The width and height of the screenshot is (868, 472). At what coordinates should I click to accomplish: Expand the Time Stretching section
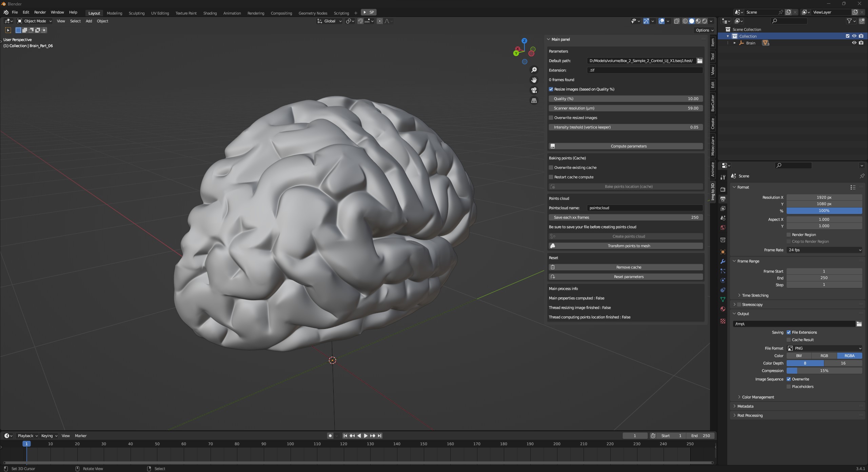[754, 295]
